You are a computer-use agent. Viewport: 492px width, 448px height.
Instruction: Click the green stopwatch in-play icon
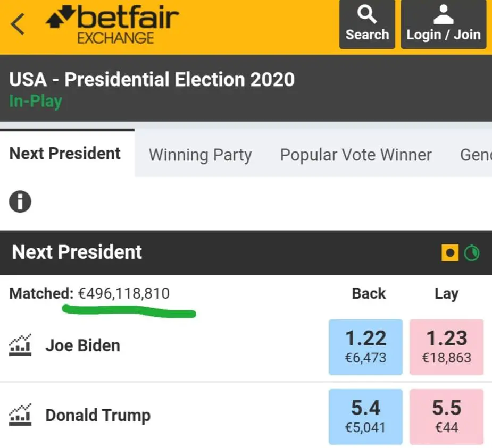tap(472, 252)
